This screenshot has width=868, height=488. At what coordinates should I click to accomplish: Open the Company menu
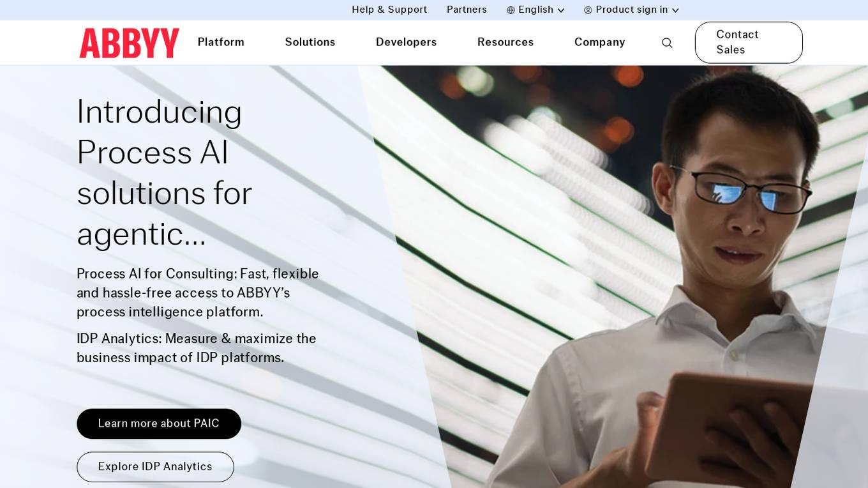pyautogui.click(x=600, y=42)
